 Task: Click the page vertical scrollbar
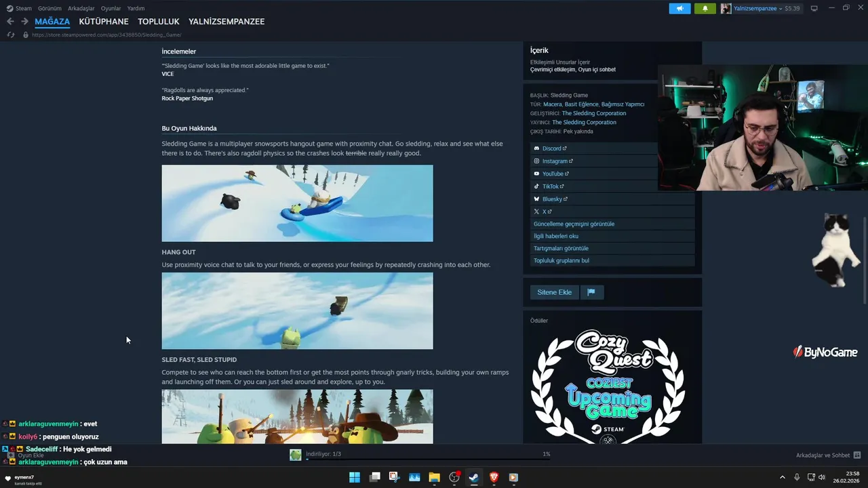click(865, 260)
